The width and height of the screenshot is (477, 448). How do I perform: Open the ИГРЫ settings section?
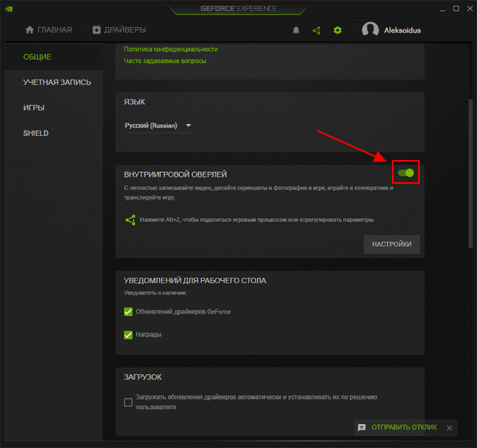tap(33, 107)
